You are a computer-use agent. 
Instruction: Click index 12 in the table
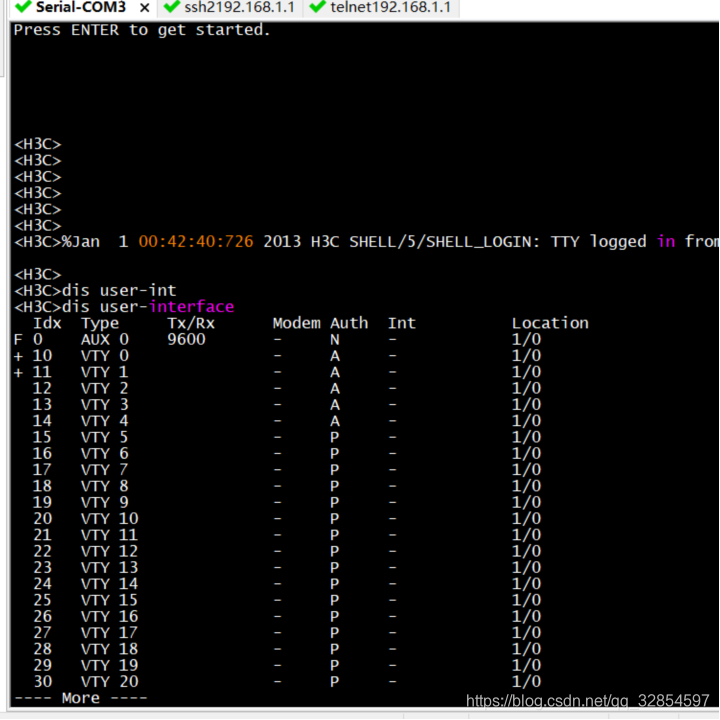(x=42, y=388)
